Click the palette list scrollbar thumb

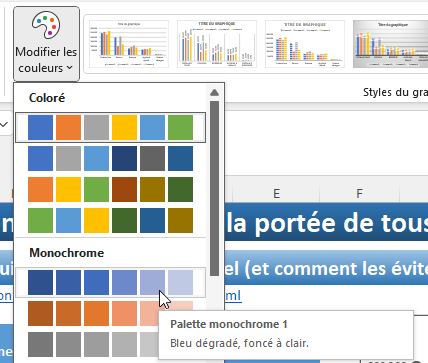[x=214, y=188]
